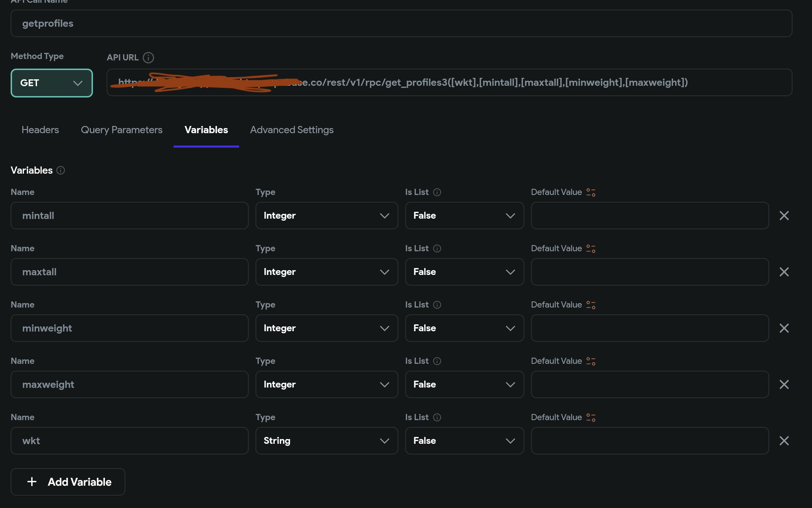Remove the minweight variable row
The width and height of the screenshot is (812, 508).
click(x=784, y=328)
